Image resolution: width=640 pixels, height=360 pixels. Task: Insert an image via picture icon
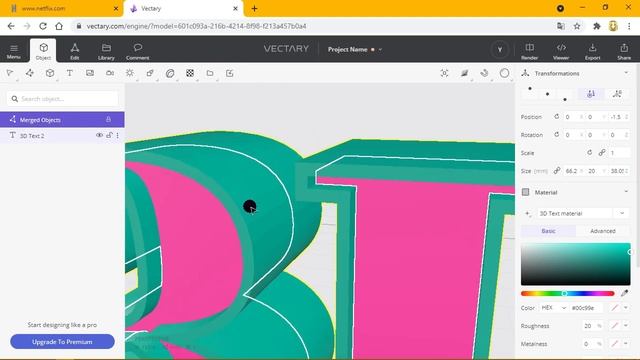[x=90, y=73]
